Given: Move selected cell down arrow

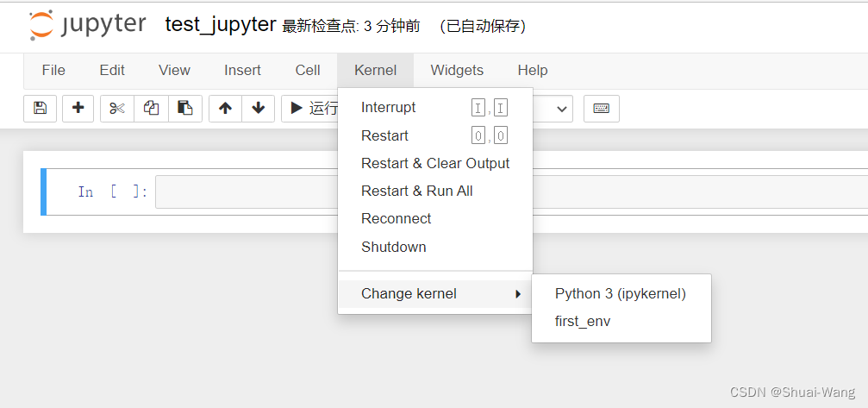Looking at the screenshot, I should tap(258, 108).
